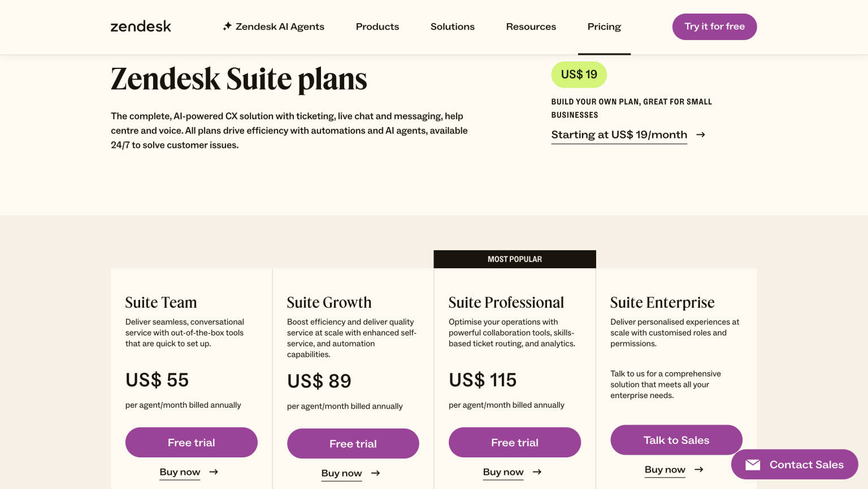Image resolution: width=868 pixels, height=489 pixels.
Task: Click the green US$ 19 badge
Action: [579, 75]
